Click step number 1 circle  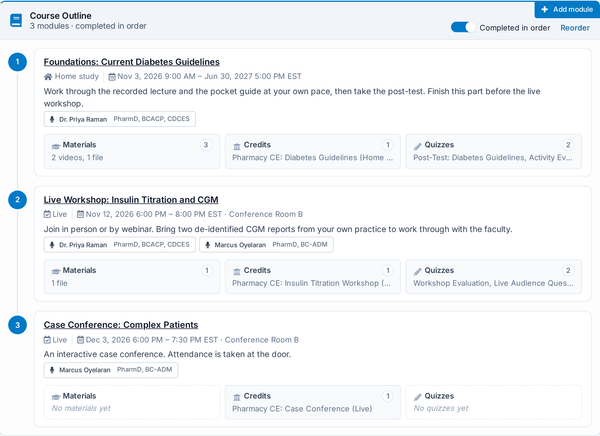pos(18,62)
